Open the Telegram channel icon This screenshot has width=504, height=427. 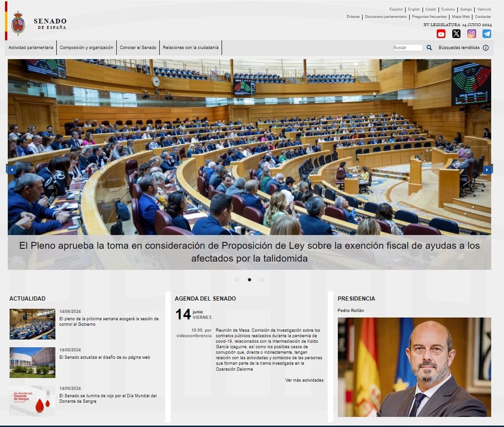[487, 34]
